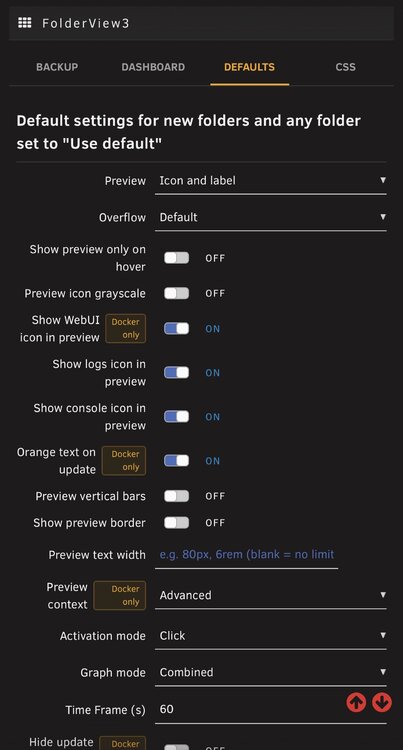The height and width of the screenshot is (750, 403).
Task: Click the FolderView3 grid icon
Action: click(24, 22)
